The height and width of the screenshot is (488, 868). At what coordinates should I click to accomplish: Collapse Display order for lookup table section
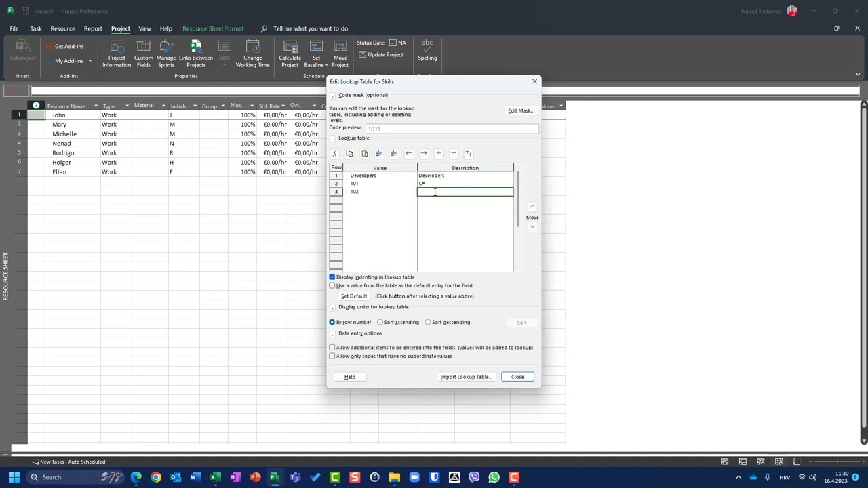point(332,307)
